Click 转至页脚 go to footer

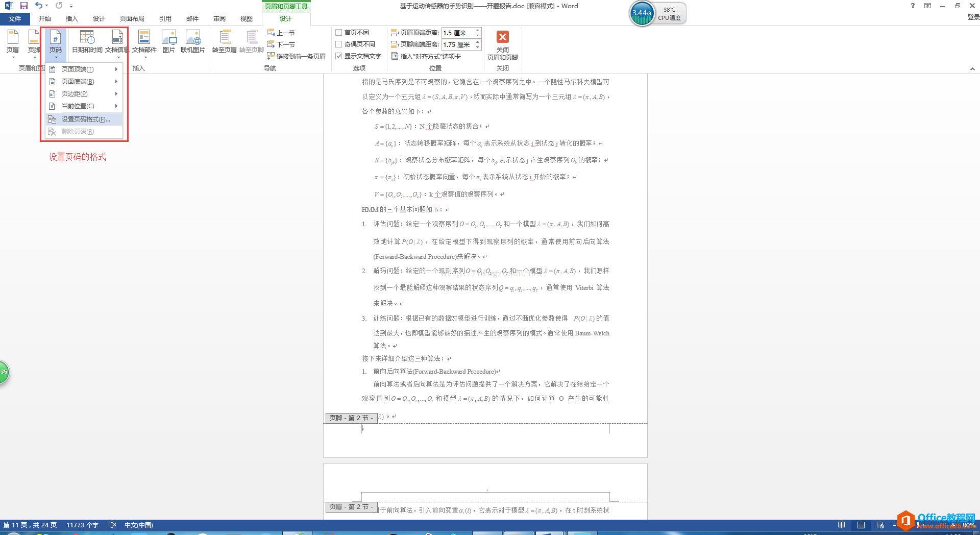pyautogui.click(x=252, y=42)
